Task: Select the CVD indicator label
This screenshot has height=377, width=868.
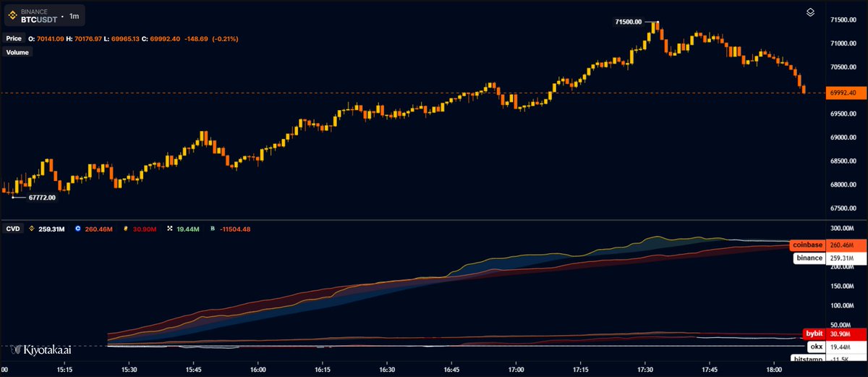Action: point(13,229)
